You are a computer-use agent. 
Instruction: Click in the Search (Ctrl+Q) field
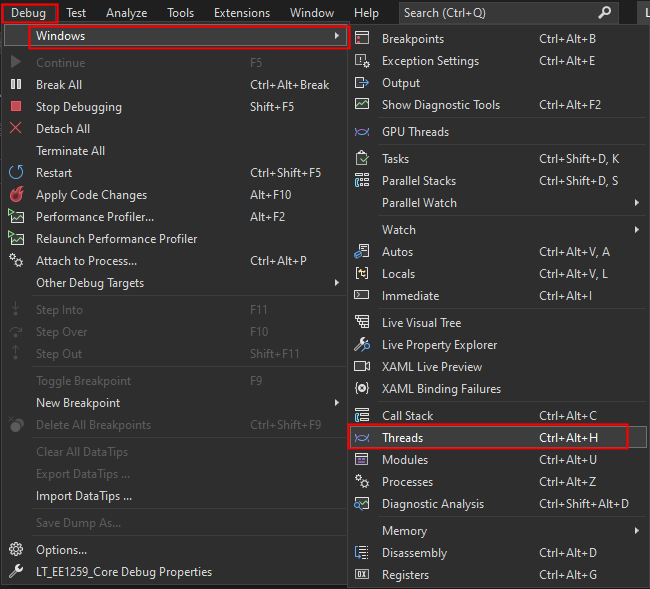[508, 13]
